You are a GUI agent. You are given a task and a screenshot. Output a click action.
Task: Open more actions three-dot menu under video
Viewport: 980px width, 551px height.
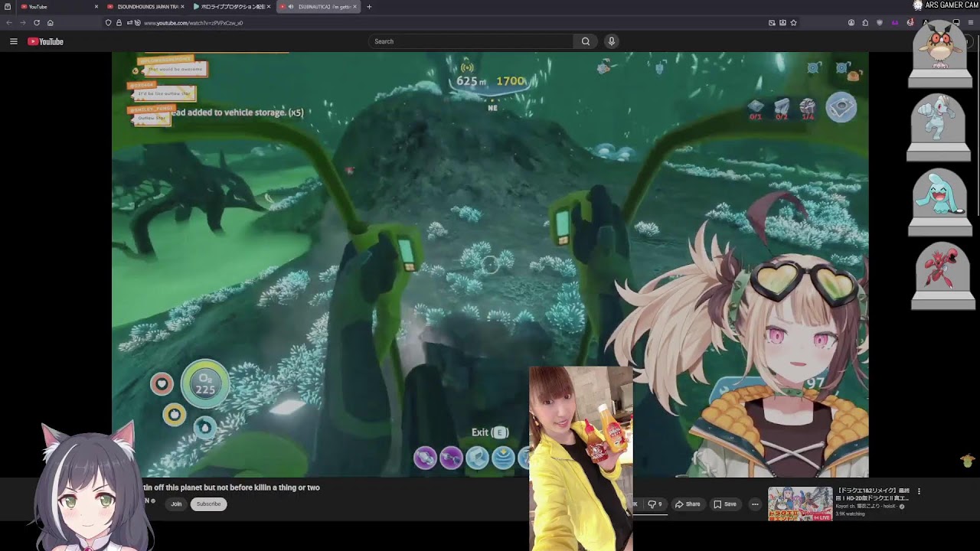pyautogui.click(x=755, y=504)
